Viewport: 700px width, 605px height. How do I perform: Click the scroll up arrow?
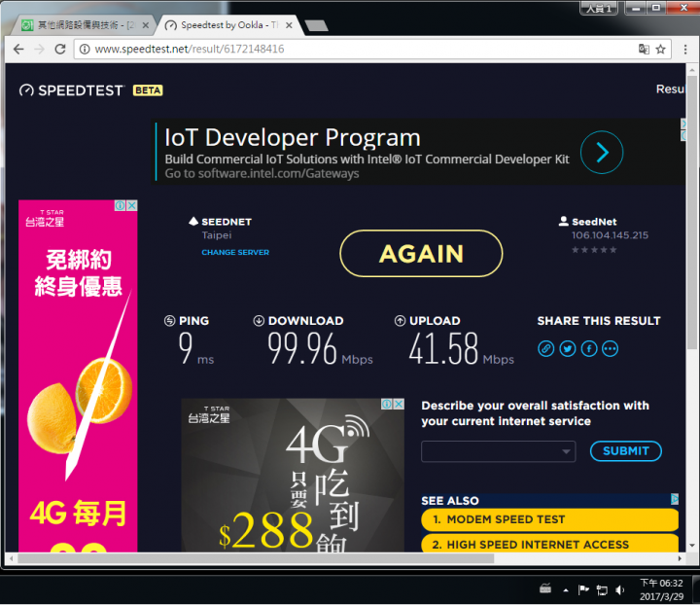click(x=692, y=70)
